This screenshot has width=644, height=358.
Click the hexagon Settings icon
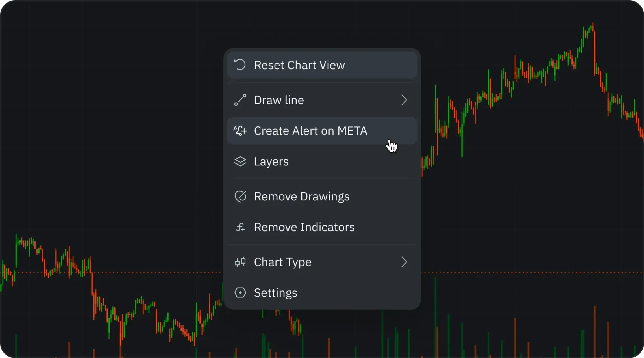tap(240, 293)
